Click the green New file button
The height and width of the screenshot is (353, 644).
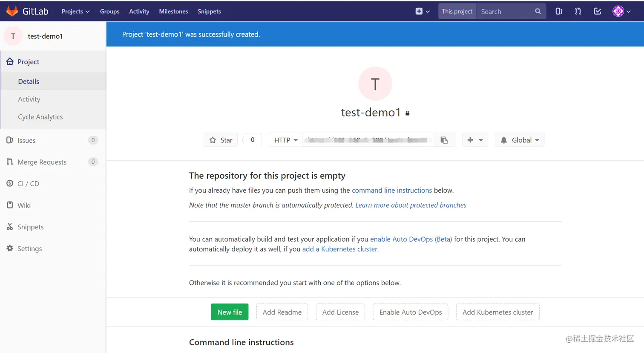coord(230,312)
